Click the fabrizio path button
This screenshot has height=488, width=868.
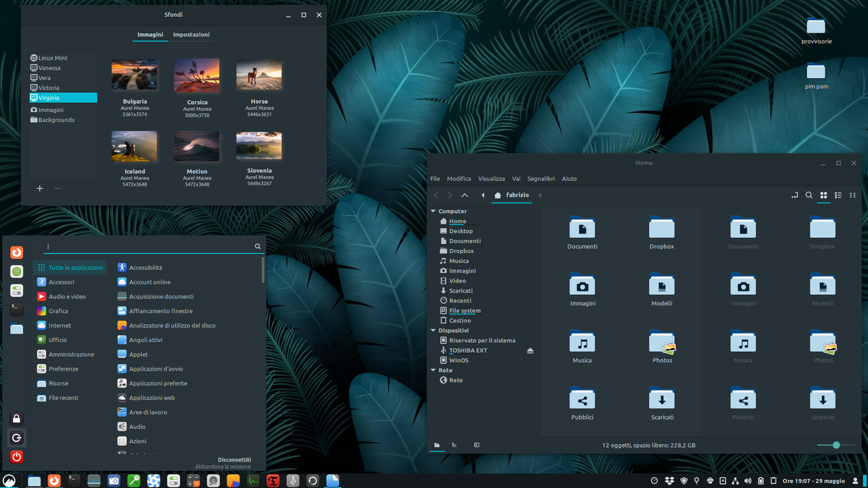(x=512, y=195)
